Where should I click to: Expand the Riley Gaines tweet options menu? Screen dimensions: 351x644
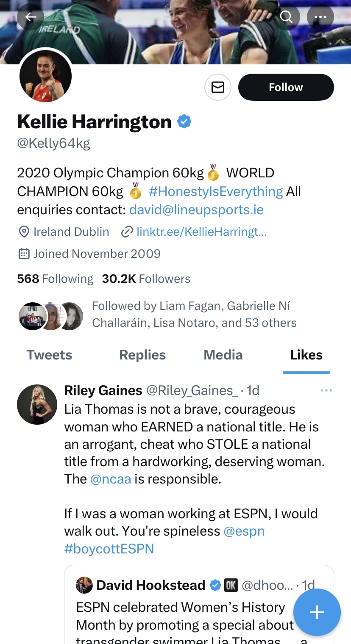[x=326, y=390]
